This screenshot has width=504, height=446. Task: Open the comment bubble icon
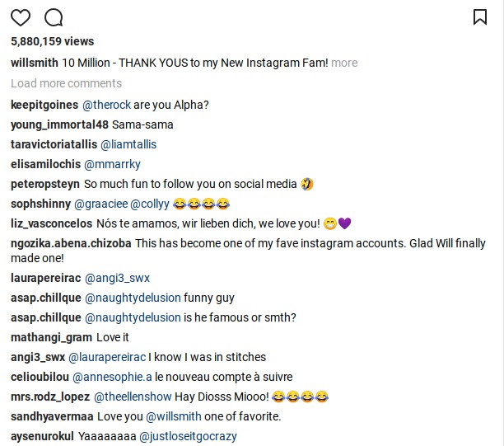tap(54, 17)
